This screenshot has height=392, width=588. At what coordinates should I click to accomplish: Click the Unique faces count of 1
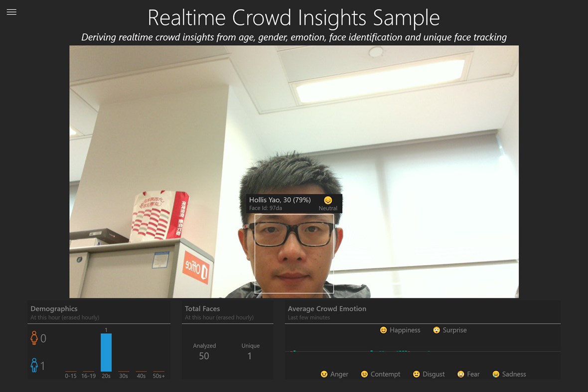click(x=251, y=356)
